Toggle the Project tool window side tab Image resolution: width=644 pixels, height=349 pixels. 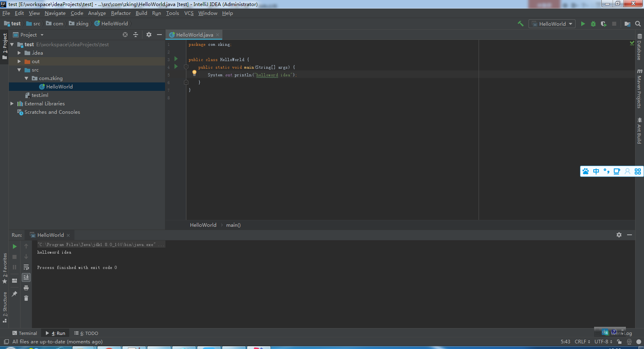click(x=5, y=45)
